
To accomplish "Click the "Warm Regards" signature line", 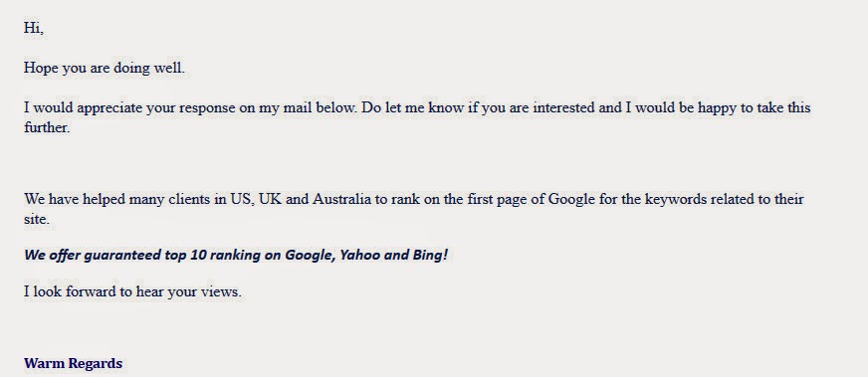I will click(73, 363).
